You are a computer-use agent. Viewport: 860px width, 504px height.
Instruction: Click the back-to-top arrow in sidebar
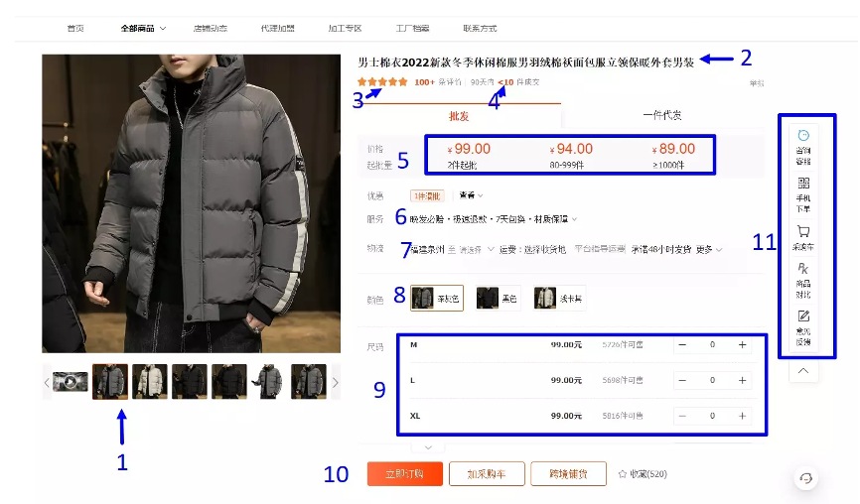coord(803,371)
